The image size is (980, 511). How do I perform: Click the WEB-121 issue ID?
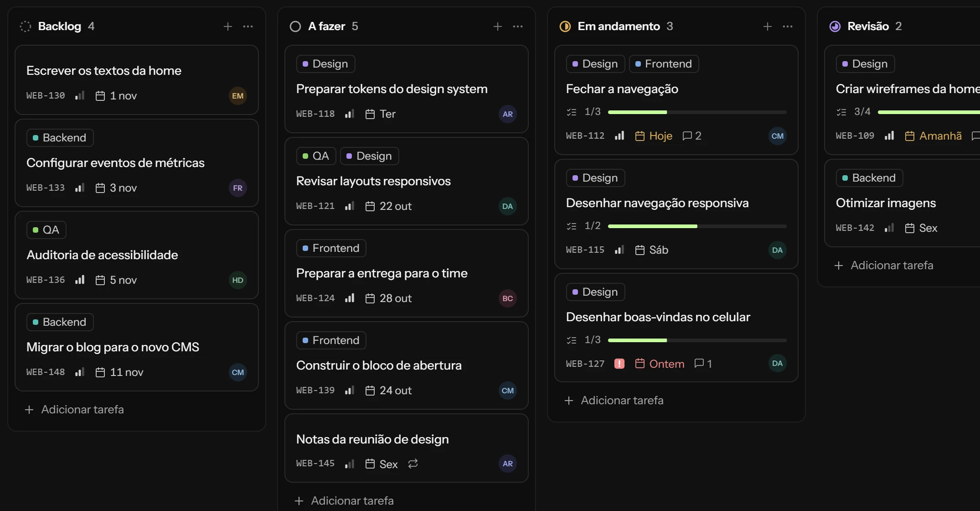click(x=315, y=206)
